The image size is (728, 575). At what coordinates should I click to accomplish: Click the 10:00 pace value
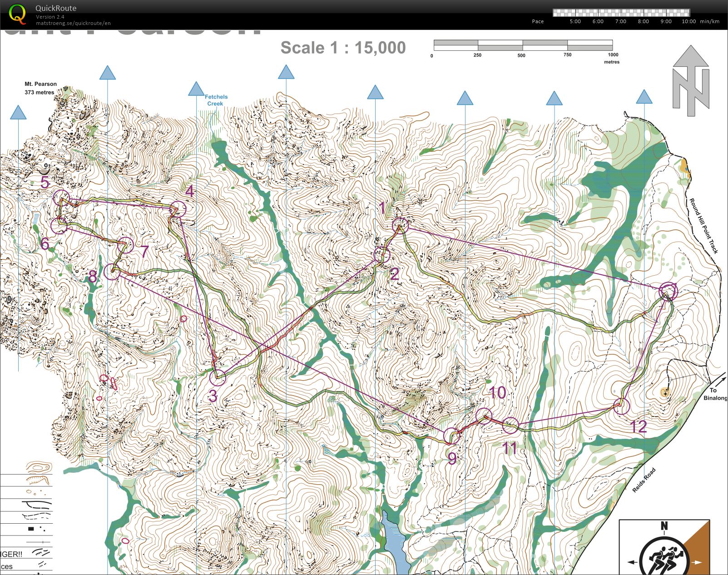688,21
